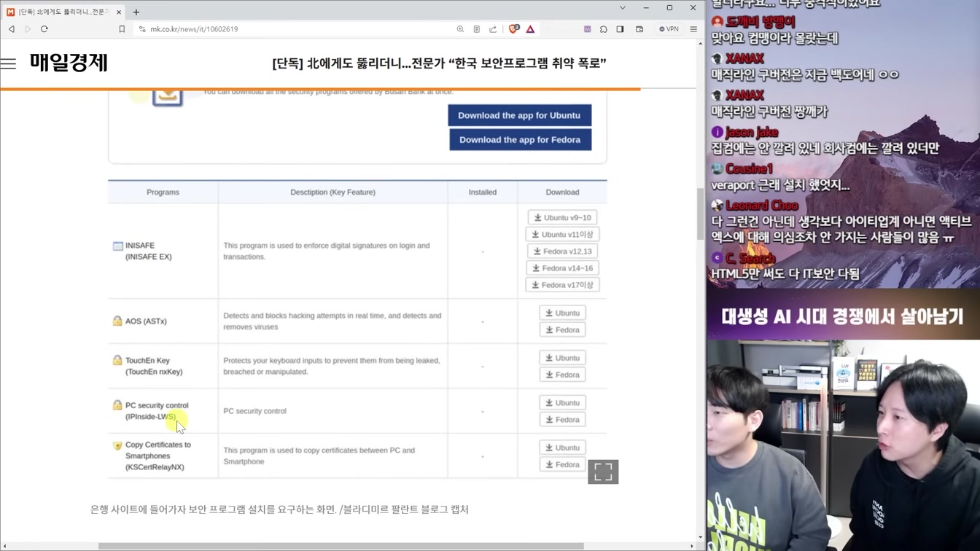Click the Fedora v14~16 download button

coord(562,267)
